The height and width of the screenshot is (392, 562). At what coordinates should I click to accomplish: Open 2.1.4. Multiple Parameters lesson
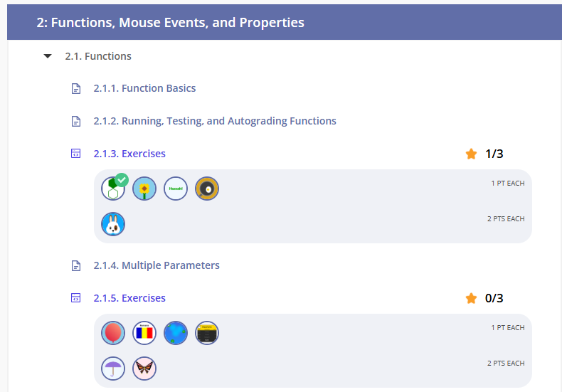point(156,265)
